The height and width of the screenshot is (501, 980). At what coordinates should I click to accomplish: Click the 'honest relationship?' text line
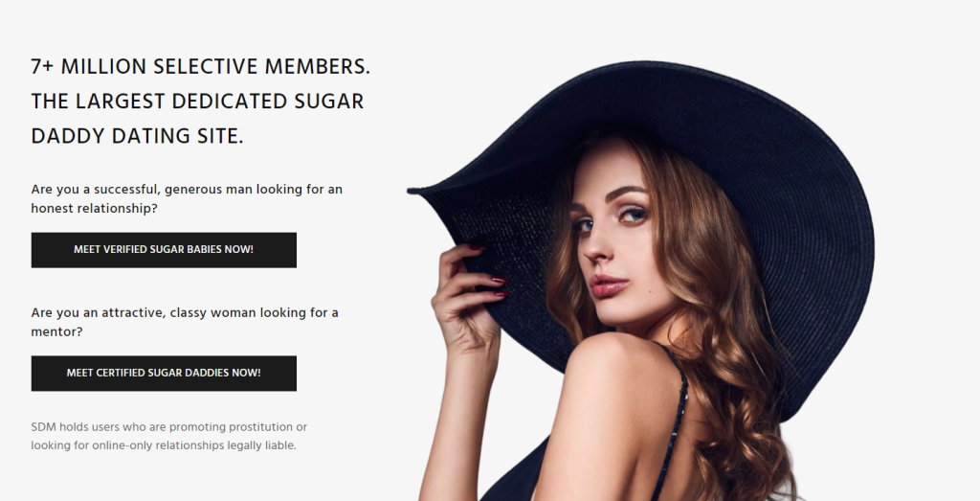point(95,208)
